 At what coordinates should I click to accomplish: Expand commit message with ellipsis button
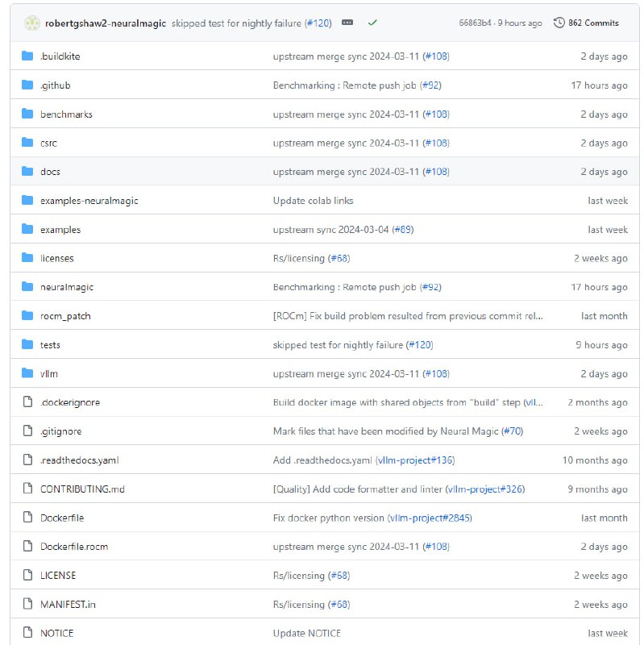click(x=347, y=23)
